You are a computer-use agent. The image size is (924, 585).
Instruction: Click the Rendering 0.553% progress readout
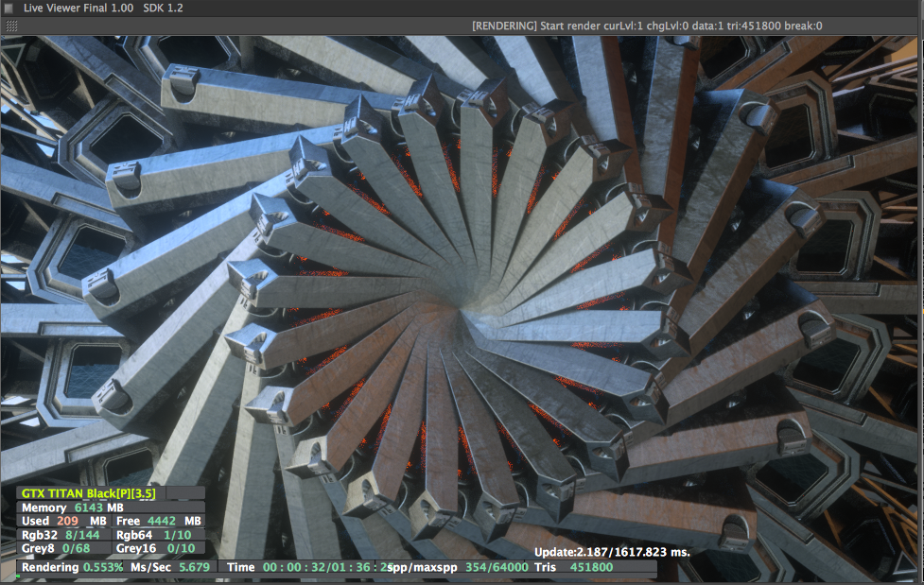click(73, 567)
